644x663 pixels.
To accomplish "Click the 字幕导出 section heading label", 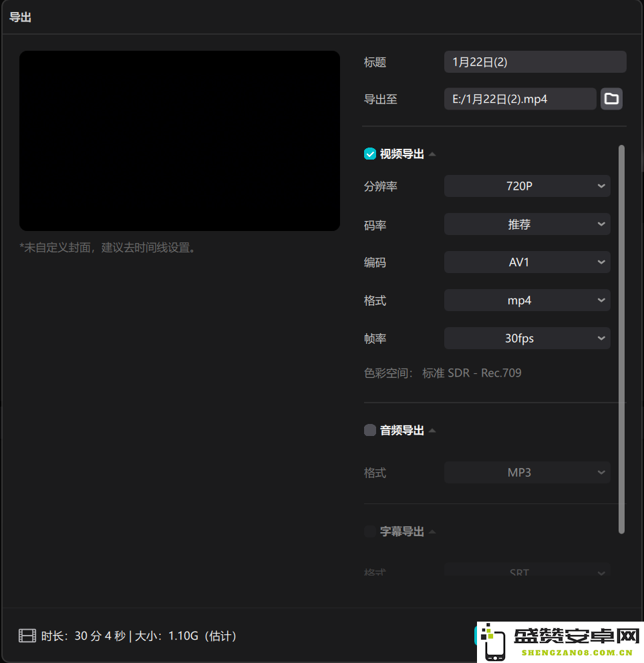I will 402,531.
